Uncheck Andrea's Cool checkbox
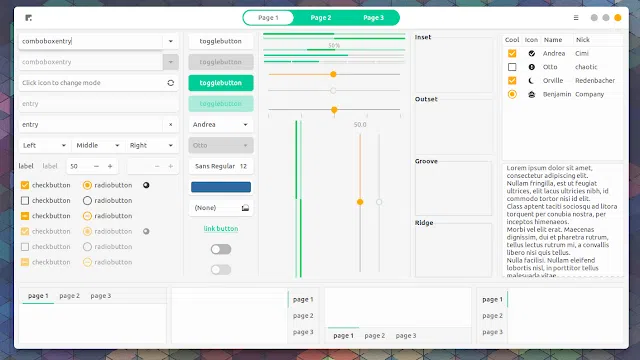This screenshot has height=360, width=640. (x=512, y=53)
